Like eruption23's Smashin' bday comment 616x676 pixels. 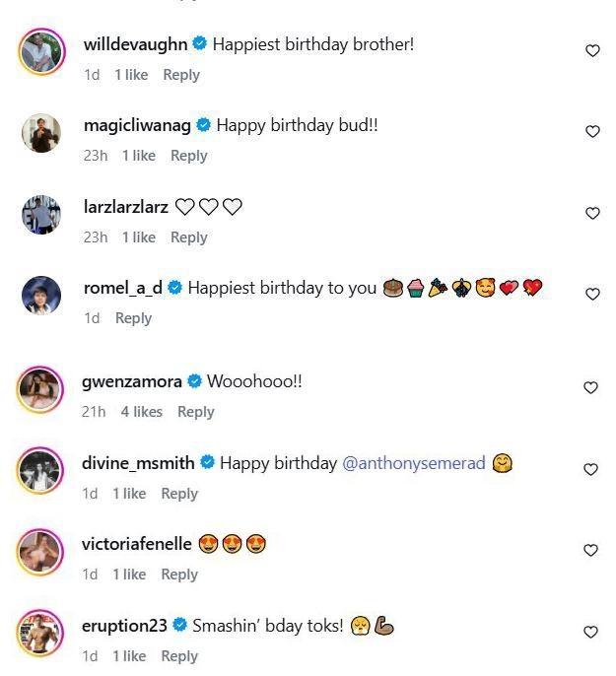pos(592,632)
